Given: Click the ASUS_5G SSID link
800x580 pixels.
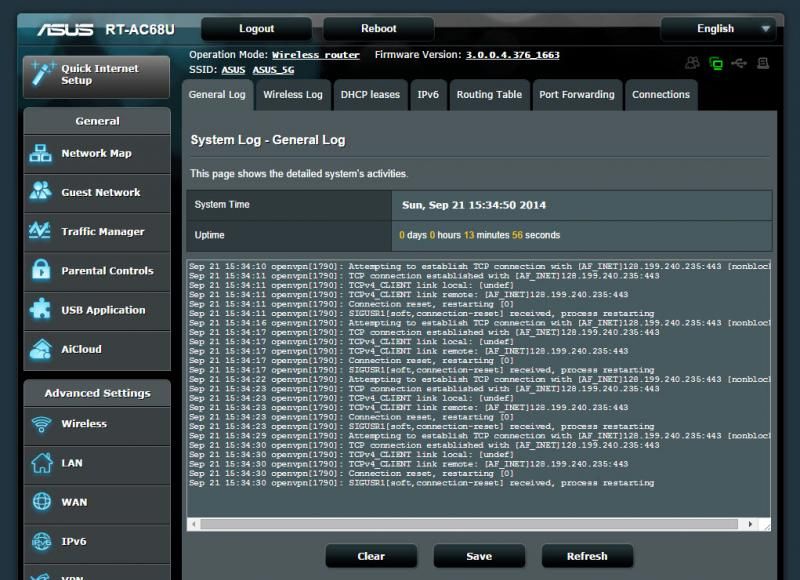Looking at the screenshot, I should (273, 70).
